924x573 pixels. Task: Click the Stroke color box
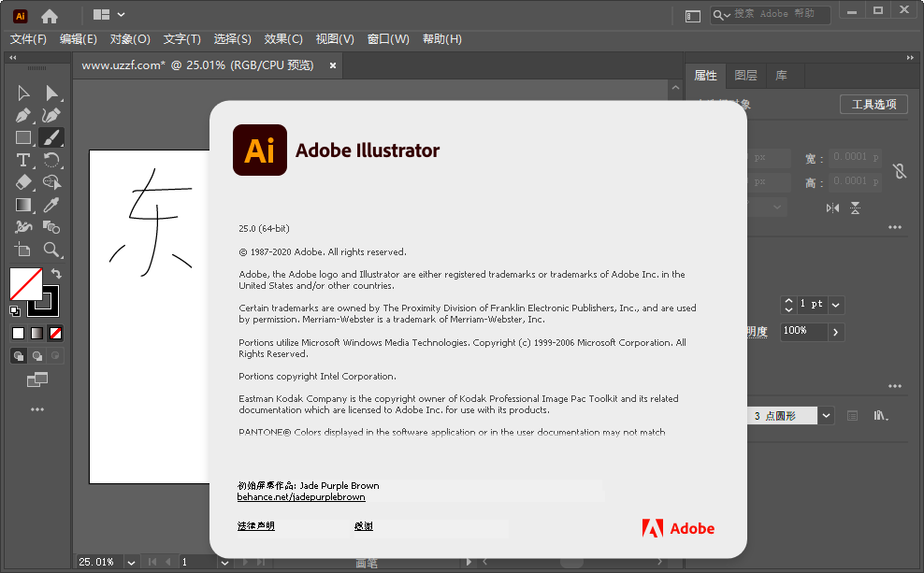(51, 308)
